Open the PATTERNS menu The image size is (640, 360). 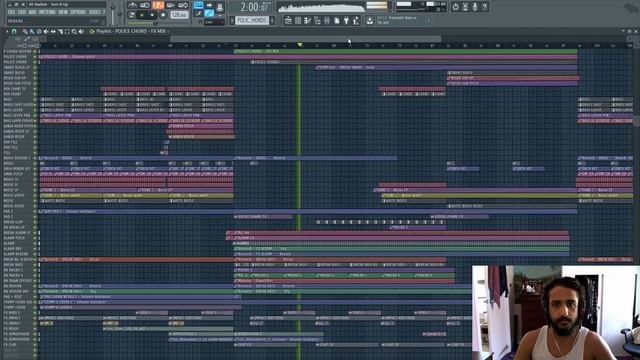click(47, 12)
